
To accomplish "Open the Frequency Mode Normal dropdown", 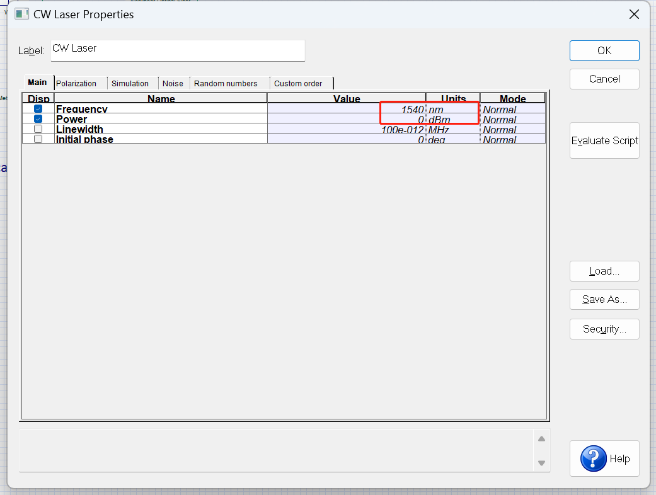I will [x=513, y=109].
